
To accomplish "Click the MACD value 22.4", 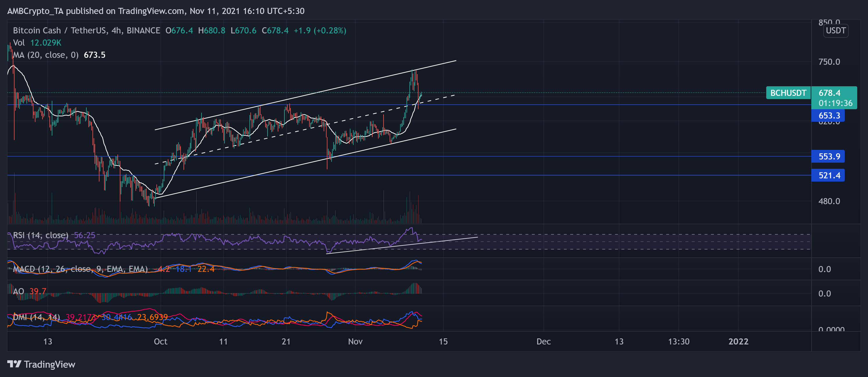I will click(x=206, y=269).
